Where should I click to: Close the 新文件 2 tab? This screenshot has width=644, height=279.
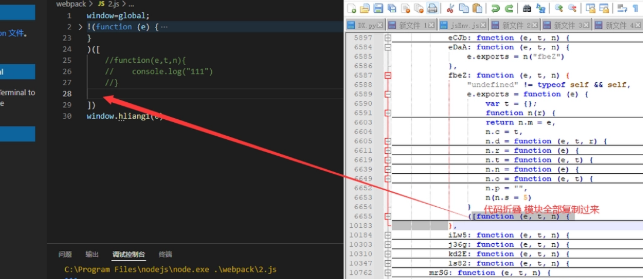pyautogui.click(x=535, y=25)
